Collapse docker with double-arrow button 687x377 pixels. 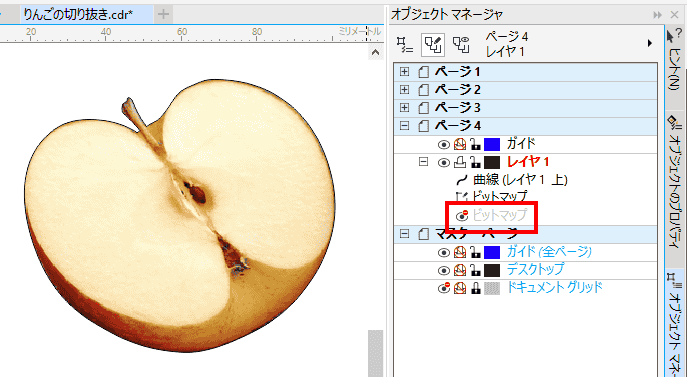click(x=658, y=15)
